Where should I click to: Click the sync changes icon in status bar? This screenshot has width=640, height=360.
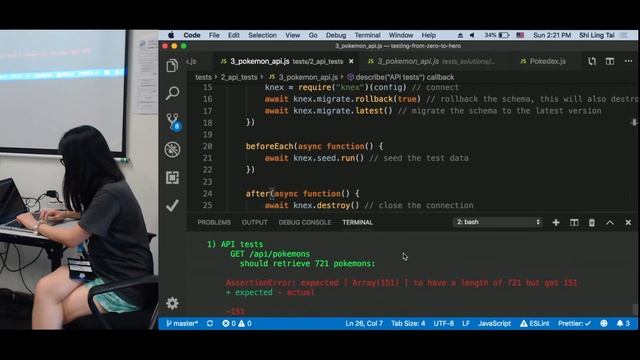(210, 323)
